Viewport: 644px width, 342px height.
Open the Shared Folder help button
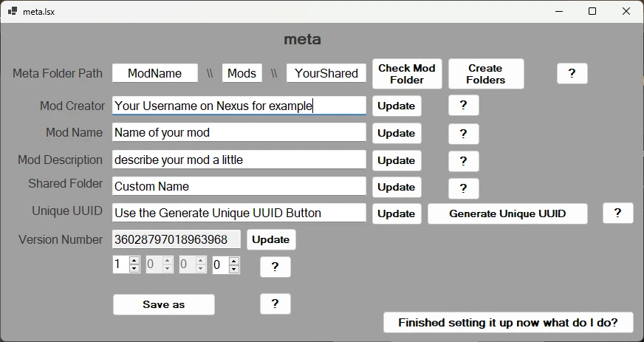[463, 188]
